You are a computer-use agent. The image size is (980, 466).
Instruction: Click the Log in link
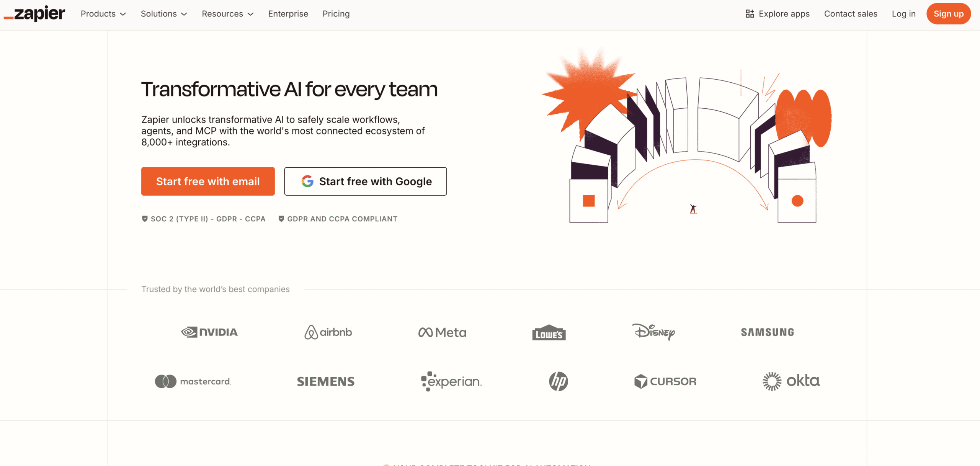pos(903,14)
